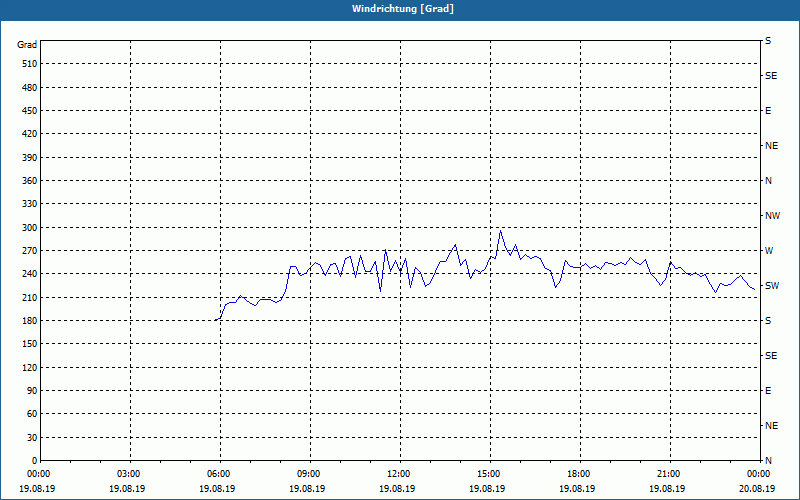Screen dimensions: 800x500
Task: Select the 21:00 time axis label
Action: click(x=667, y=474)
